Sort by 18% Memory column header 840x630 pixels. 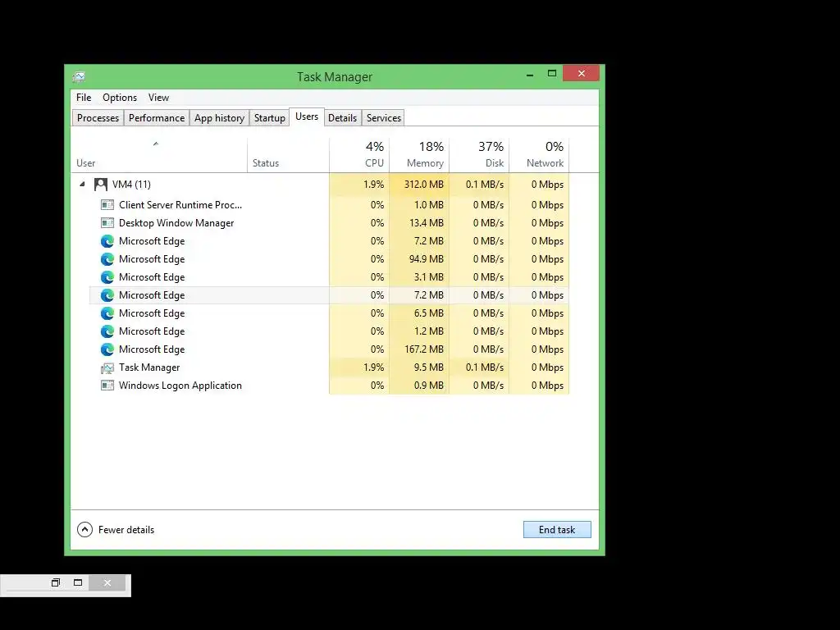tap(419, 155)
